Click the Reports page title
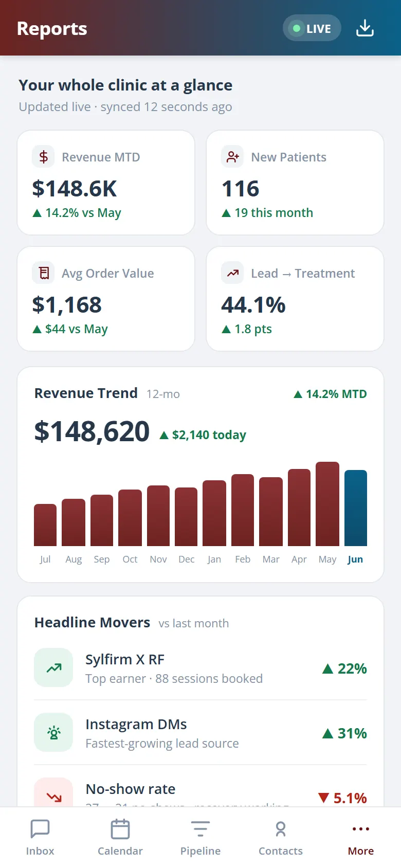This screenshot has width=401, height=868. [x=52, y=29]
